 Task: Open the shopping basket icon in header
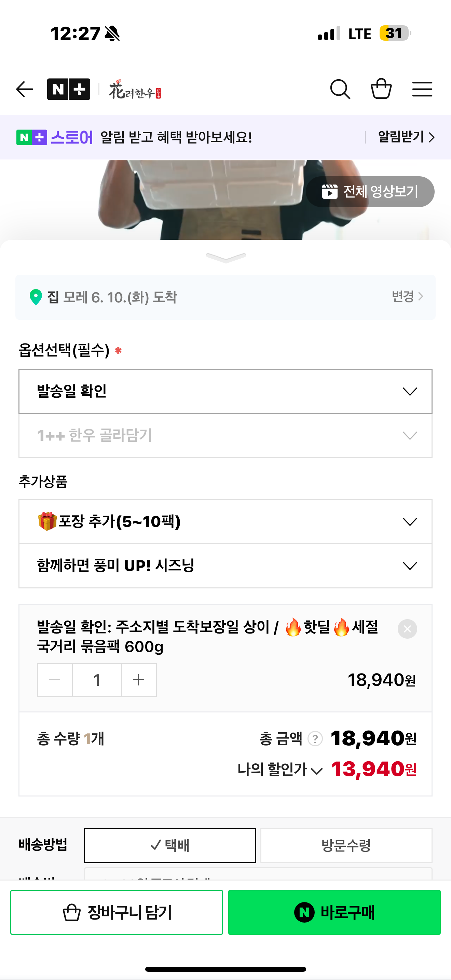point(381,89)
